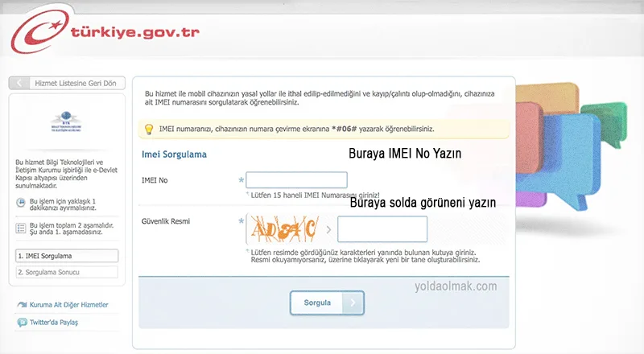Viewport: 644px width, 354px height.
Task: Refresh the captcha security image
Action: pyautogui.click(x=284, y=229)
